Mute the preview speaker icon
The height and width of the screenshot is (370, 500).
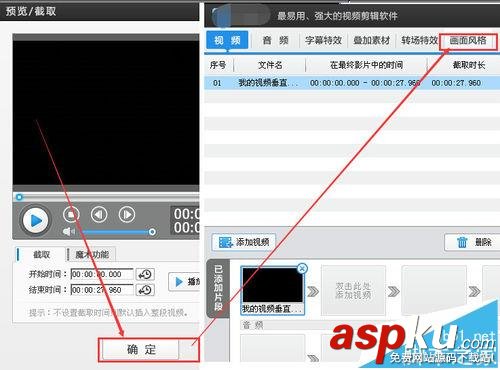pyautogui.click(x=69, y=231)
